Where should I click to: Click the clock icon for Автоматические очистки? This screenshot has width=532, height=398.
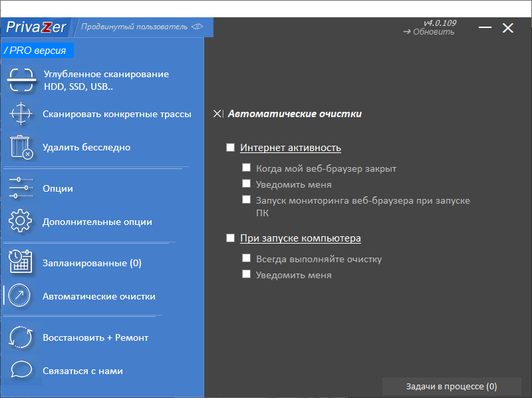[x=21, y=296]
